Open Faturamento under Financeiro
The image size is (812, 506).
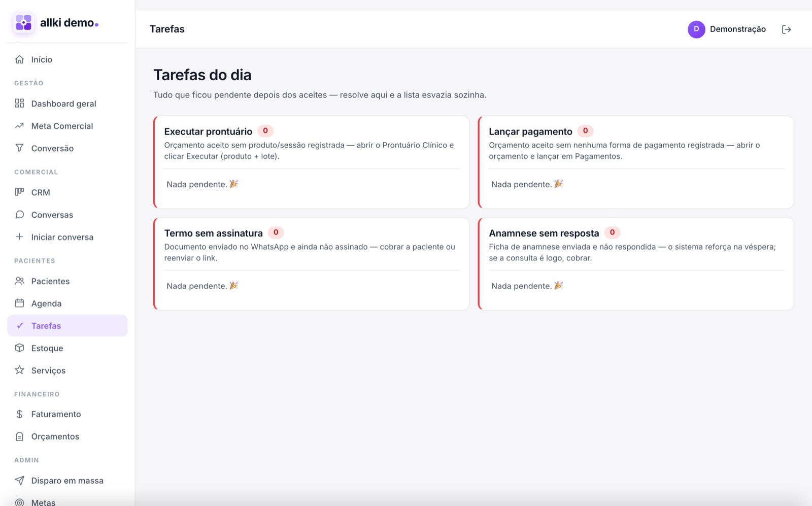point(67,414)
